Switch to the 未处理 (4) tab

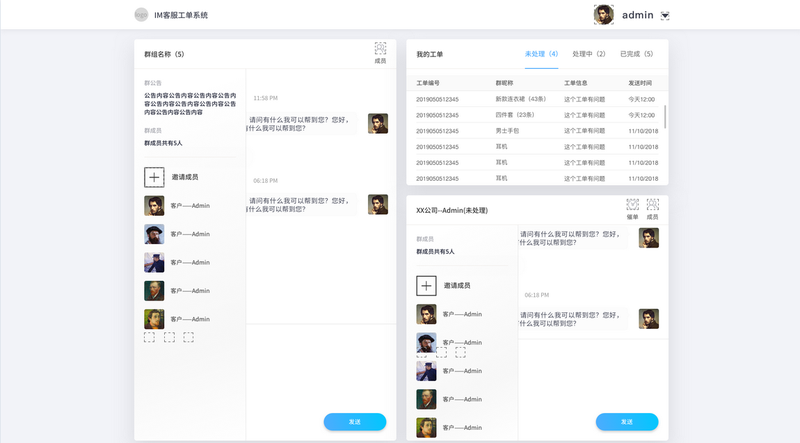coord(541,54)
